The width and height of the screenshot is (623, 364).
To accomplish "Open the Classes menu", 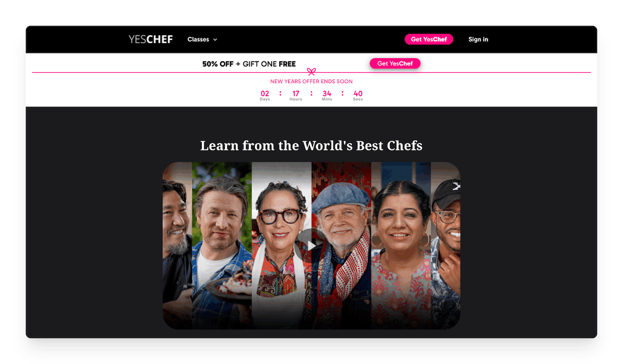I will tap(202, 39).
